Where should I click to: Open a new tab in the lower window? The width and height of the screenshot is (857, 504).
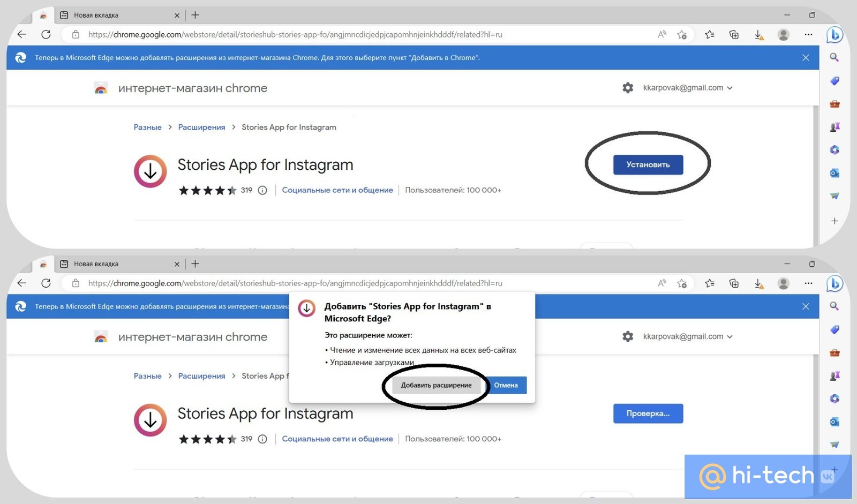pyautogui.click(x=196, y=264)
